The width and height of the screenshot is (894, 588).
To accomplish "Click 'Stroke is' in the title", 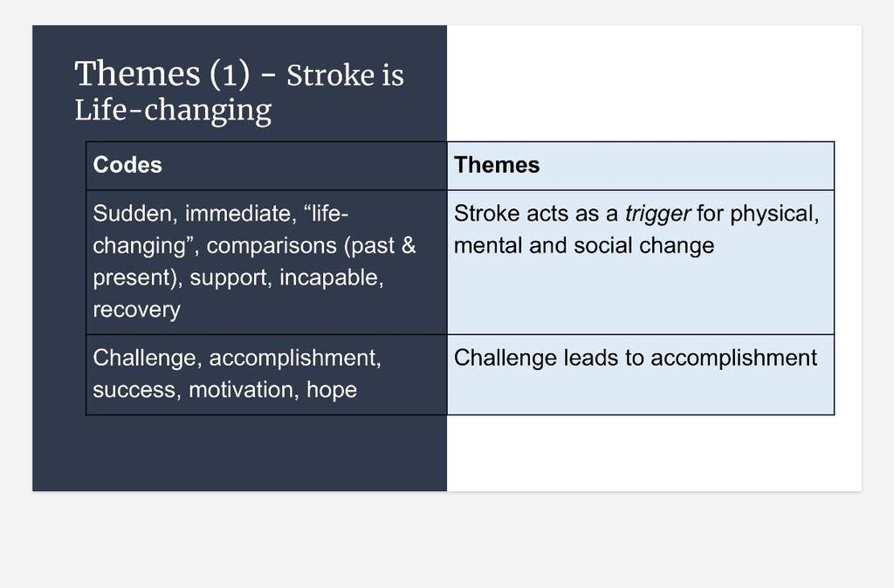I will [x=345, y=75].
